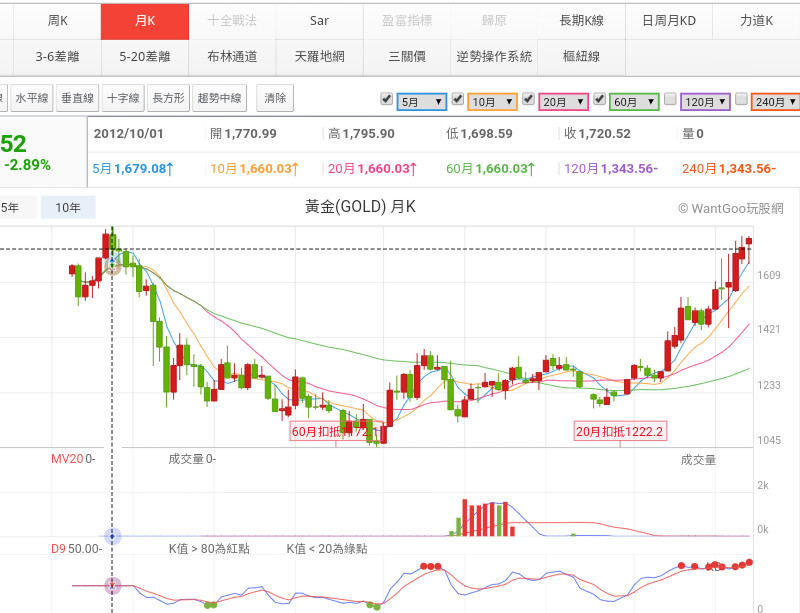Uncheck the 5月 moving average checkbox

[x=387, y=100]
